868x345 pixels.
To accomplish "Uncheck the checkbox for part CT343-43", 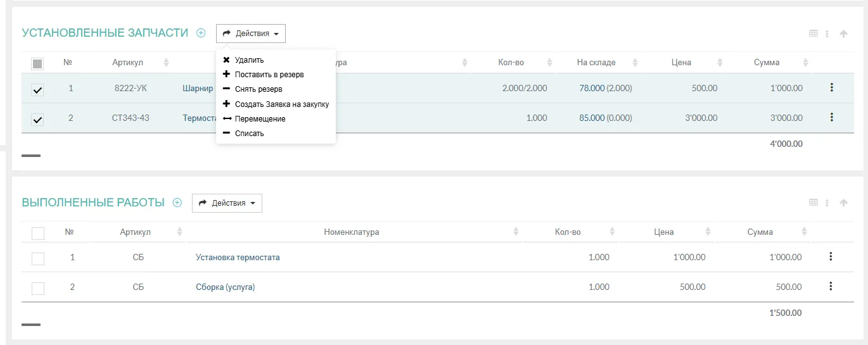I will coord(38,119).
